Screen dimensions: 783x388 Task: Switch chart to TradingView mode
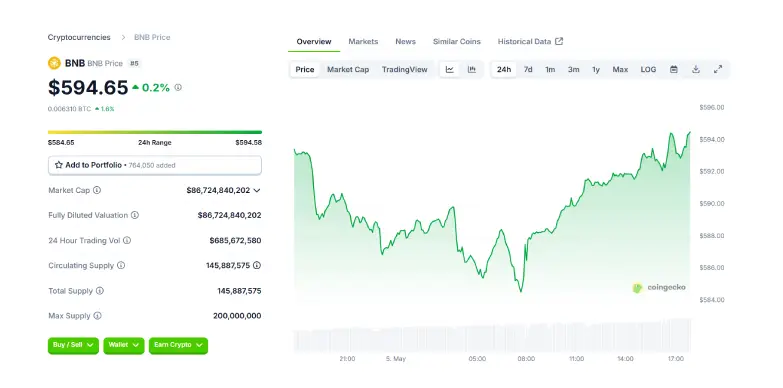pos(404,69)
